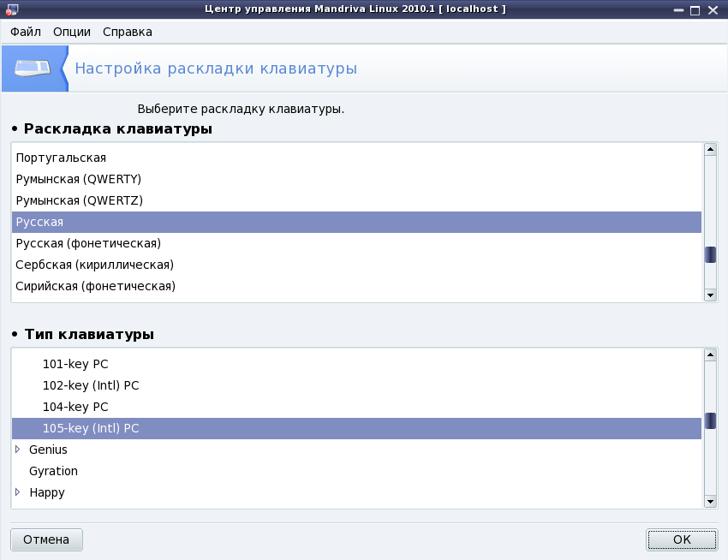Screen dimensions: 728x560
Task: Open the Файл menu
Action: (x=26, y=32)
